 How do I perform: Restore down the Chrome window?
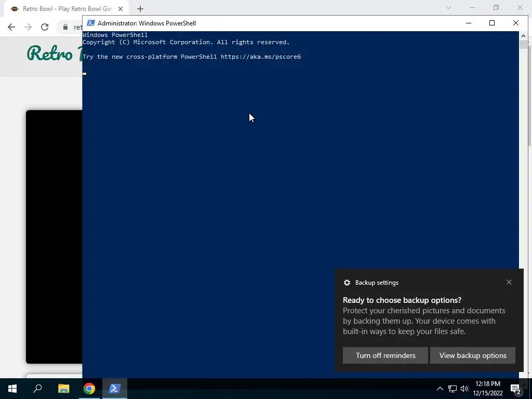[x=496, y=7]
